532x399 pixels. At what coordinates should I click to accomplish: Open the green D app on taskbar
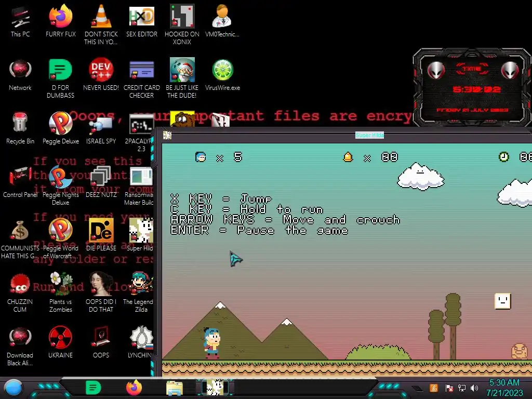[x=94, y=388]
